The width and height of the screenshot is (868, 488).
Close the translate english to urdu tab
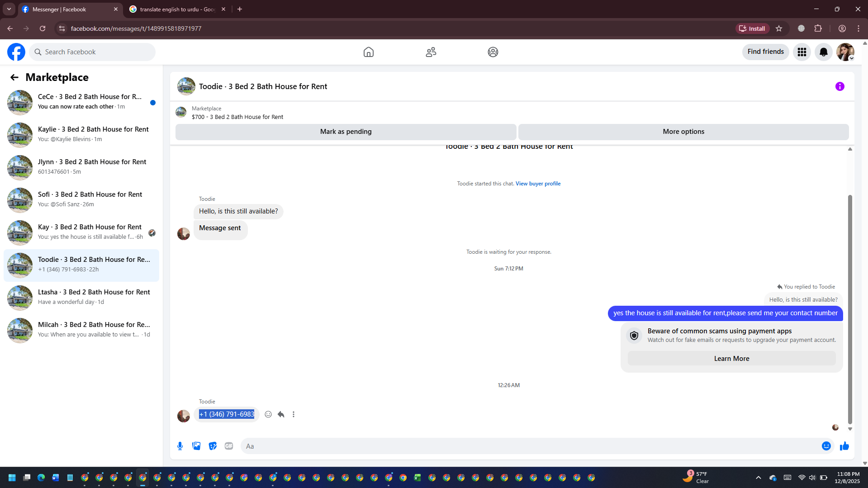pos(223,9)
